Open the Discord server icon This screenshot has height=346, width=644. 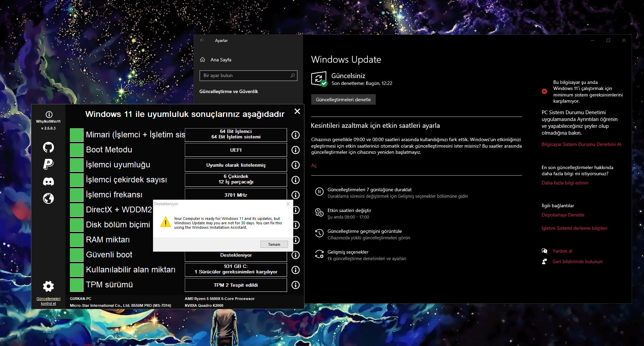point(48,181)
